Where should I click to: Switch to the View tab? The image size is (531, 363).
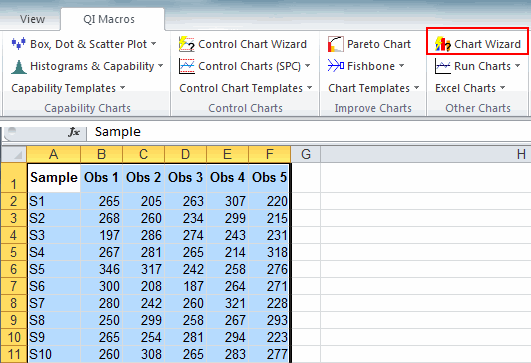[x=32, y=19]
